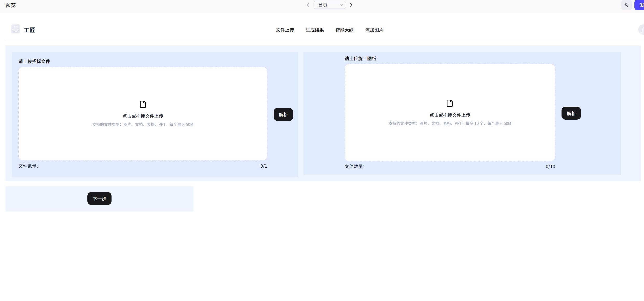The height and width of the screenshot is (301, 644).
Task: Click the 工匠 title text
Action: pos(29,30)
